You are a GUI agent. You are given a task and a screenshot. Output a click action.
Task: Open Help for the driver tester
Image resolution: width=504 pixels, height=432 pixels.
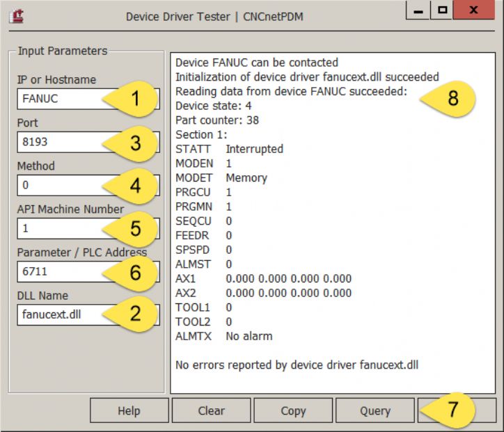click(x=129, y=410)
